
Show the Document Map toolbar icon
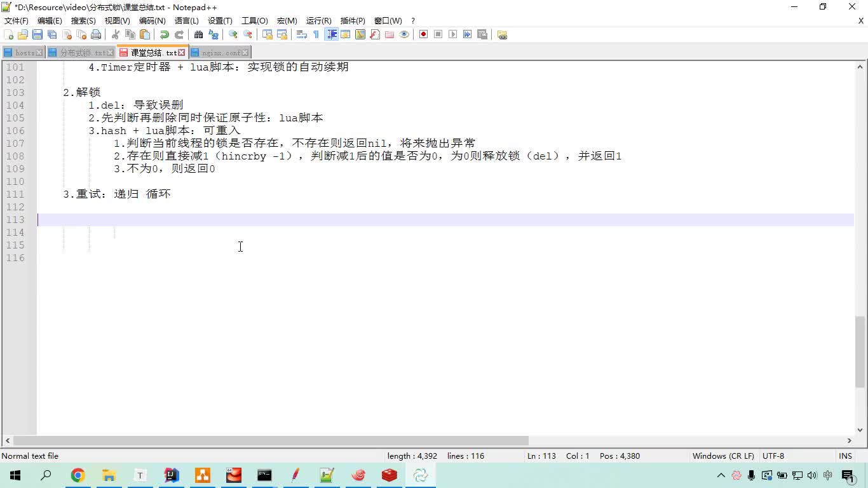coord(360,34)
